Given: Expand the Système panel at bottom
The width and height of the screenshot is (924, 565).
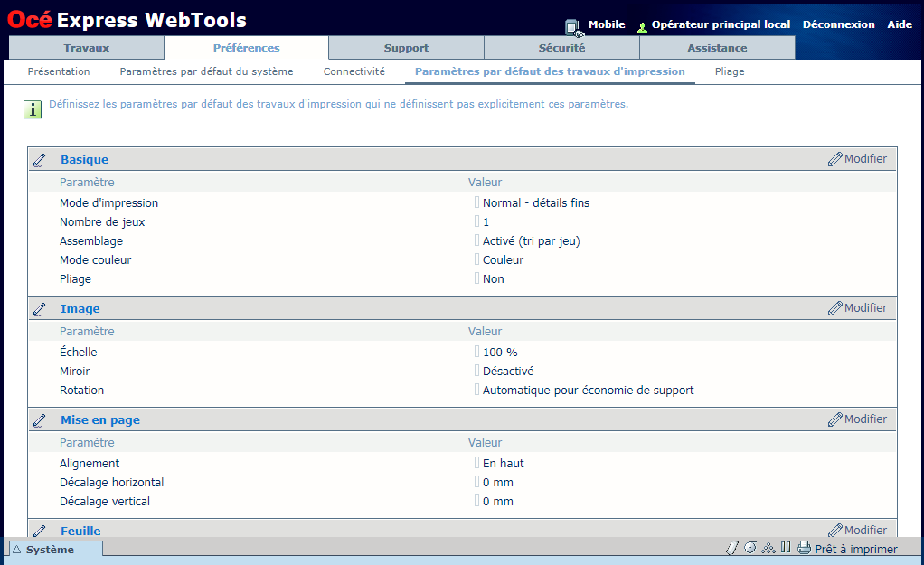Looking at the screenshot, I should [x=56, y=549].
